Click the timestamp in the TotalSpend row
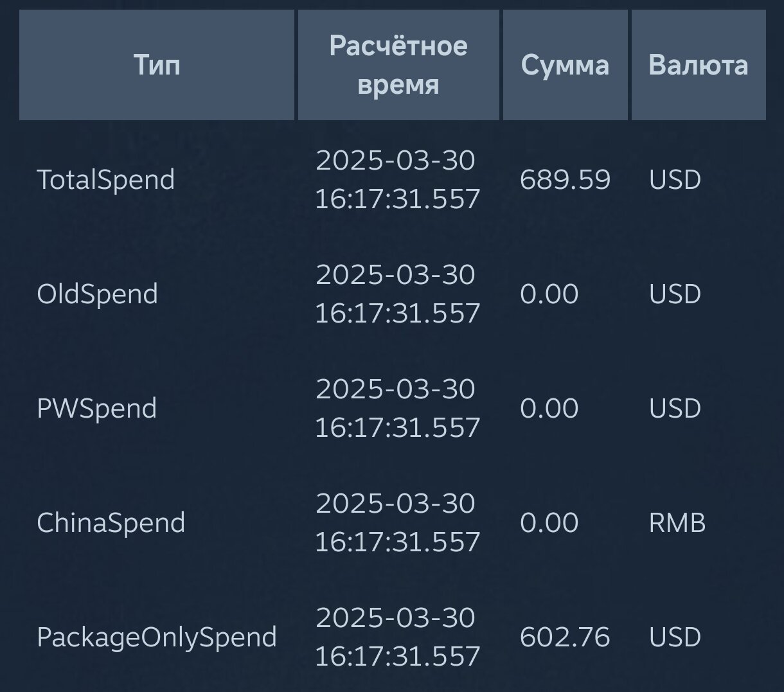This screenshot has height=692, width=784. click(397, 179)
